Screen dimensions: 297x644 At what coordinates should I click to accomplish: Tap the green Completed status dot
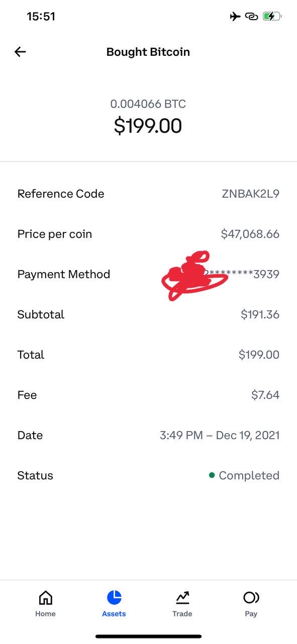(212, 475)
